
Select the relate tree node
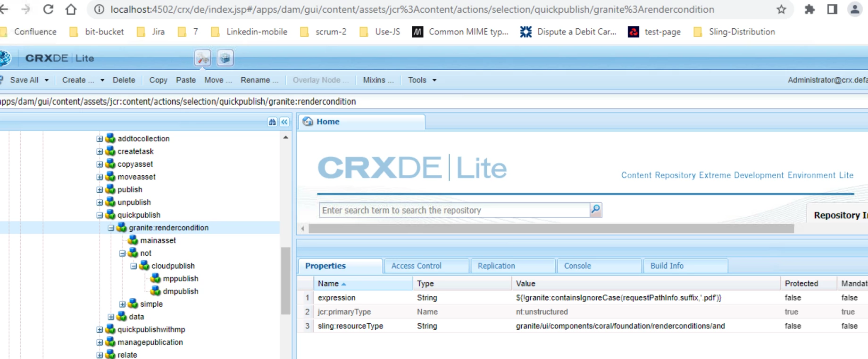click(127, 355)
